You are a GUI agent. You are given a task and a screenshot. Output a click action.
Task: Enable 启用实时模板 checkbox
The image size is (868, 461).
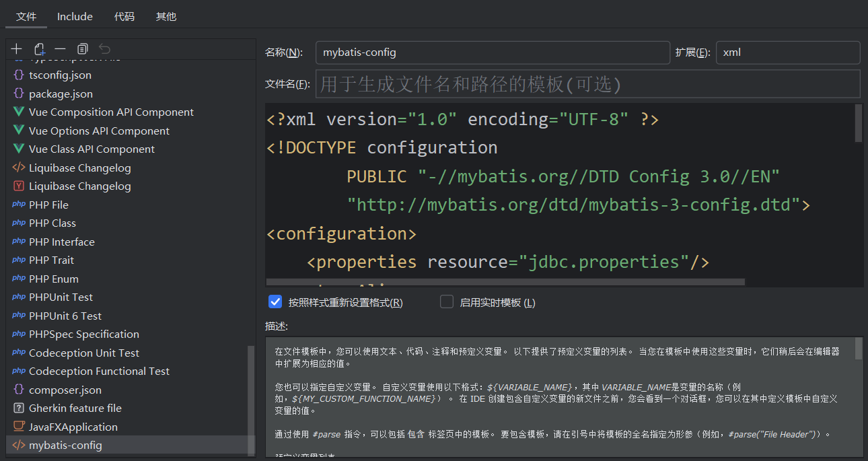coord(447,302)
